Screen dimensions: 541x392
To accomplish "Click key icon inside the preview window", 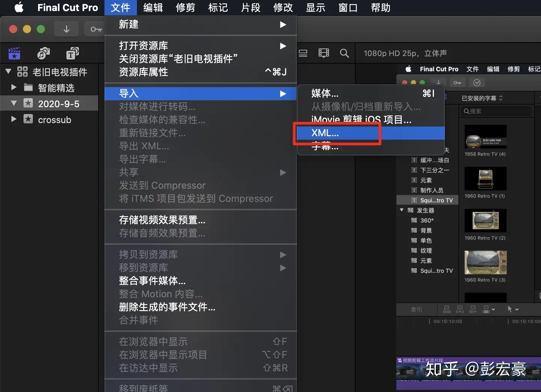I will pos(457,83).
